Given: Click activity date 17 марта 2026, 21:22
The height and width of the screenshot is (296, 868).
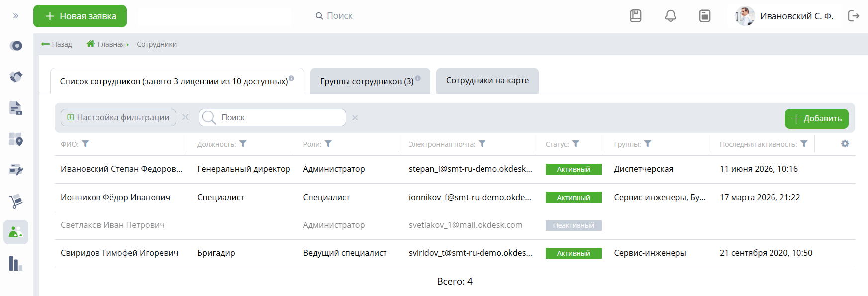Looking at the screenshot, I should pos(760,198).
